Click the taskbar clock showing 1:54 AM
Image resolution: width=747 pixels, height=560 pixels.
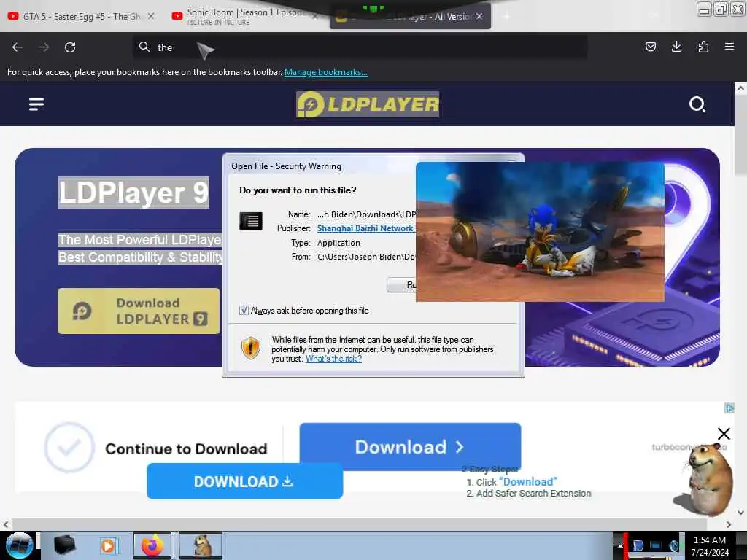click(710, 545)
